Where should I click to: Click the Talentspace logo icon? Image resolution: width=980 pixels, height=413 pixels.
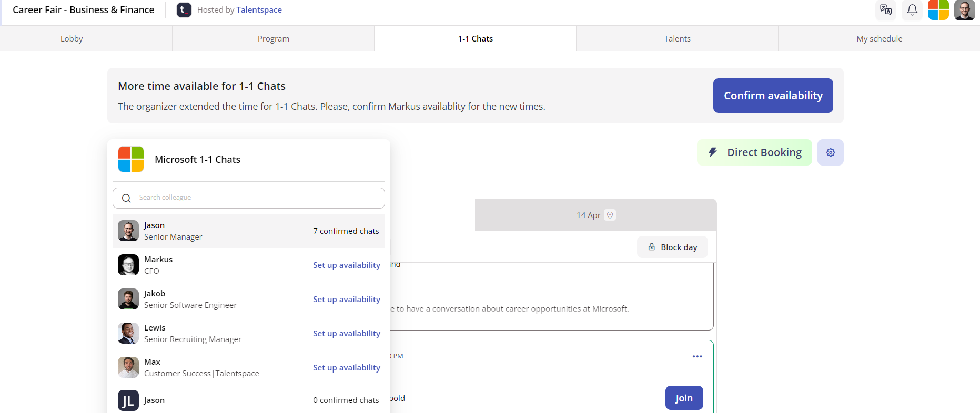pyautogui.click(x=184, y=10)
